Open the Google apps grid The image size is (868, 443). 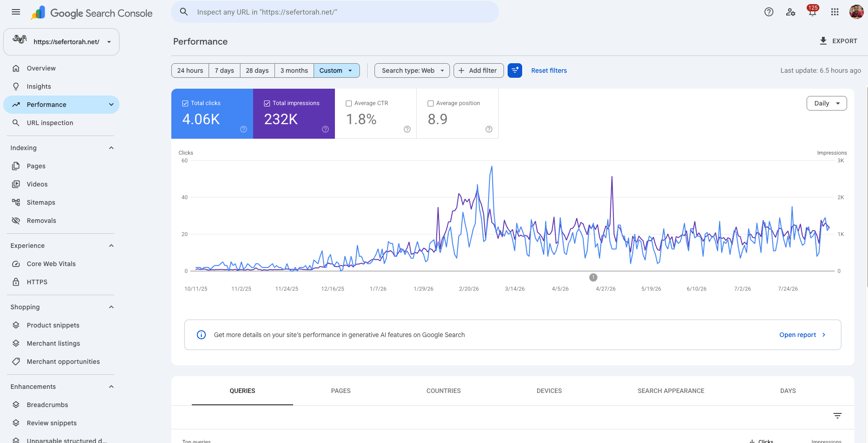835,12
